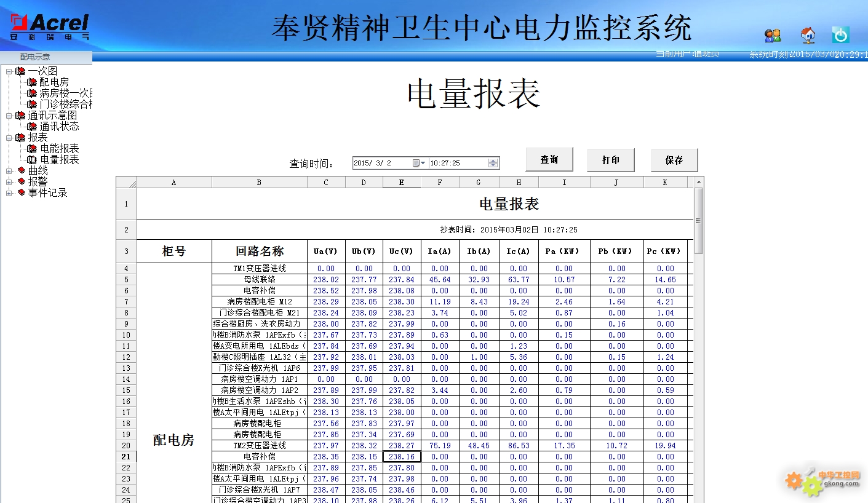Image resolution: width=868 pixels, height=503 pixels.
Task: Click the 抄表时间 row in the sheet
Action: click(x=415, y=229)
